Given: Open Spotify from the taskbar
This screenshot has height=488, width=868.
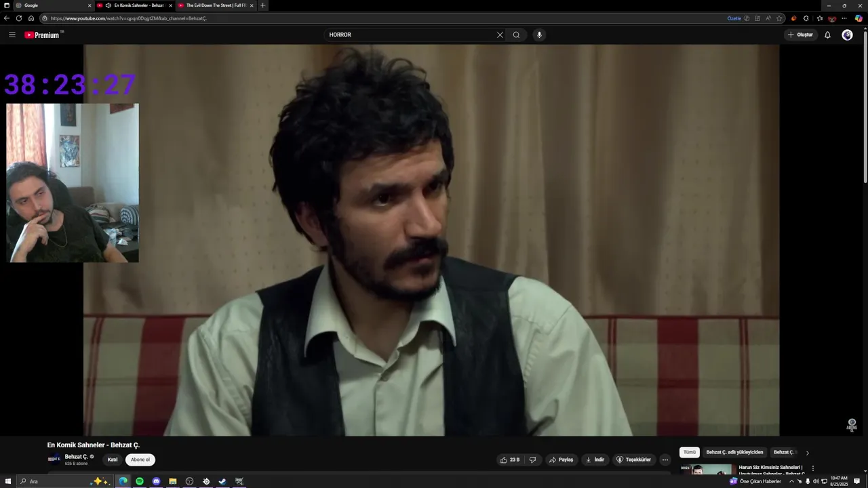Looking at the screenshot, I should 140,481.
